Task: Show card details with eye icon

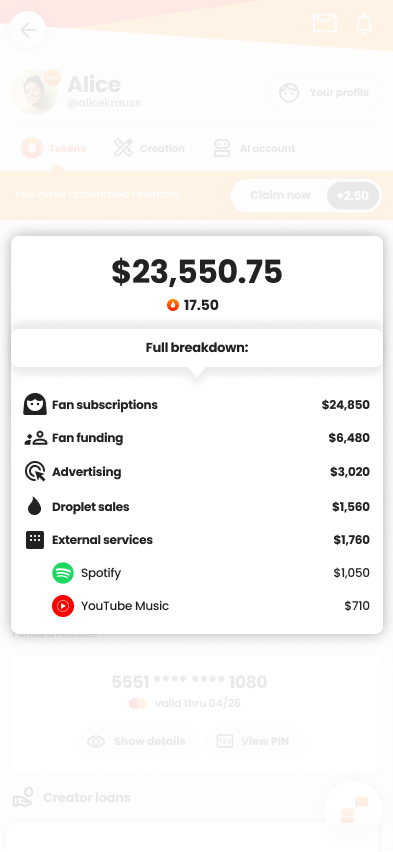Action: (138, 741)
